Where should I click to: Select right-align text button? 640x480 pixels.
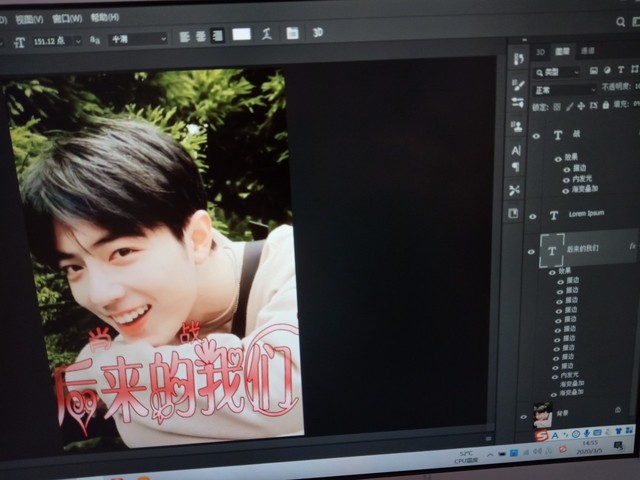coord(217,36)
